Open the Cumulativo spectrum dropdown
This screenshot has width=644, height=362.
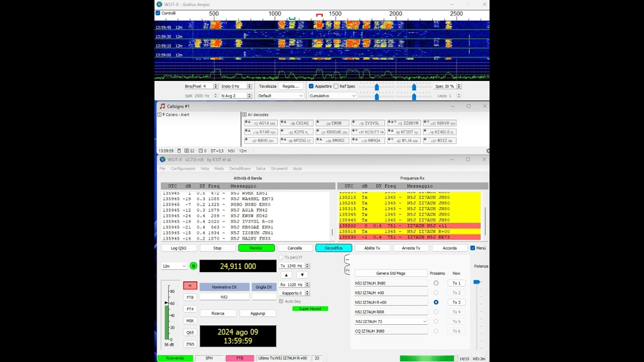pyautogui.click(x=333, y=96)
